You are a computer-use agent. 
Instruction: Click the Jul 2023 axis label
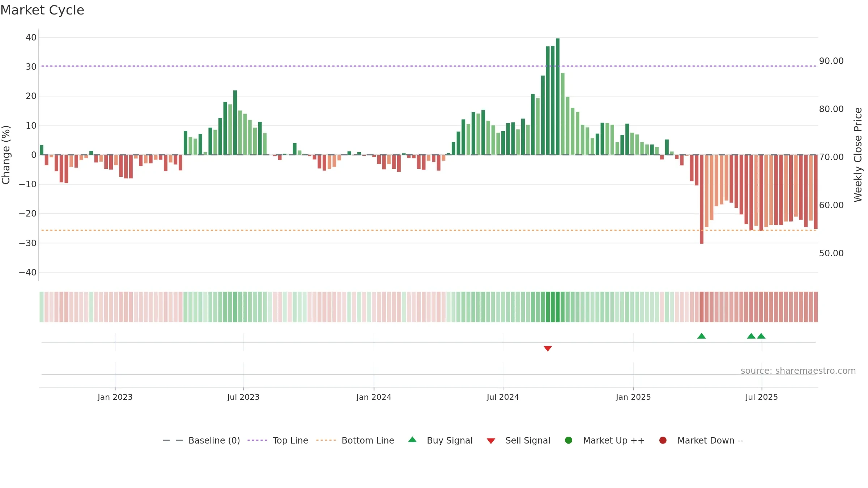[x=243, y=397]
